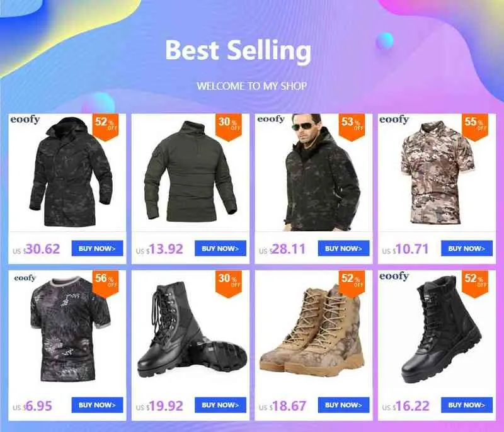The width and height of the screenshot is (504, 432).
Task: Click the 52% off badge on tan boots
Action: click(352, 283)
